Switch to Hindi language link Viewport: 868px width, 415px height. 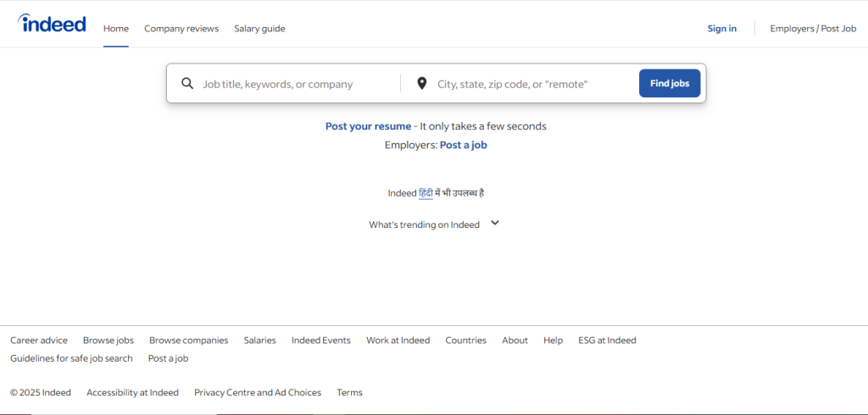click(426, 193)
